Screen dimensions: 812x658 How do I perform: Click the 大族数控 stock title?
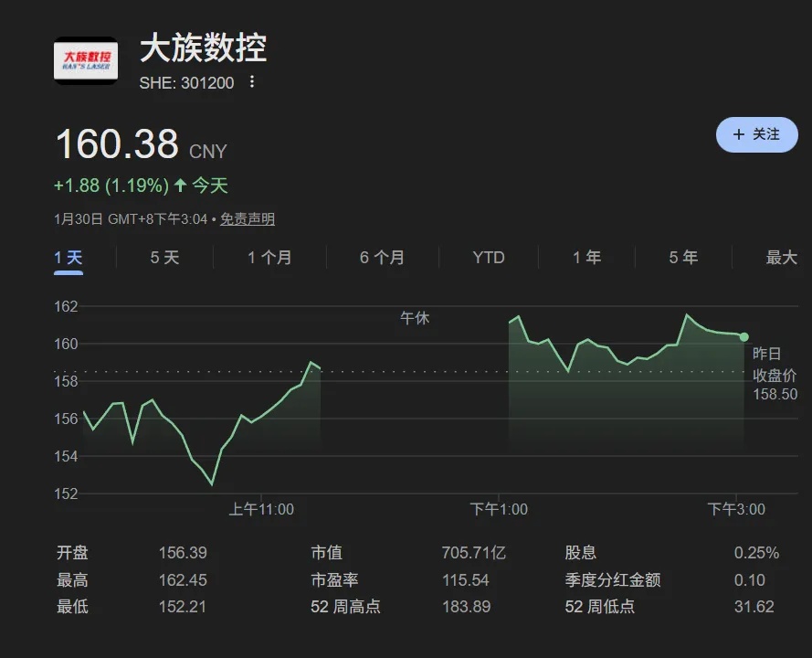pos(203,48)
